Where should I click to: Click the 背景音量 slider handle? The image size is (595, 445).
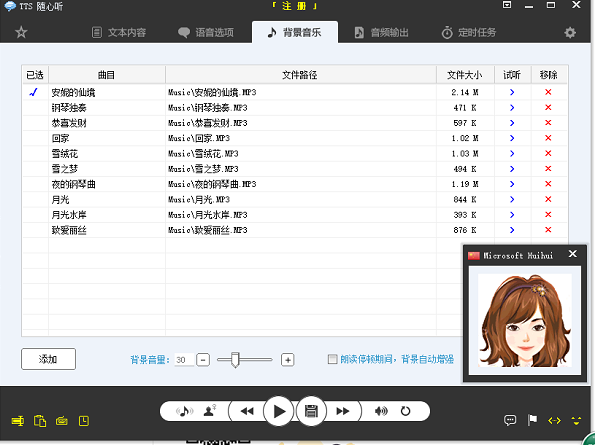pyautogui.click(x=235, y=360)
